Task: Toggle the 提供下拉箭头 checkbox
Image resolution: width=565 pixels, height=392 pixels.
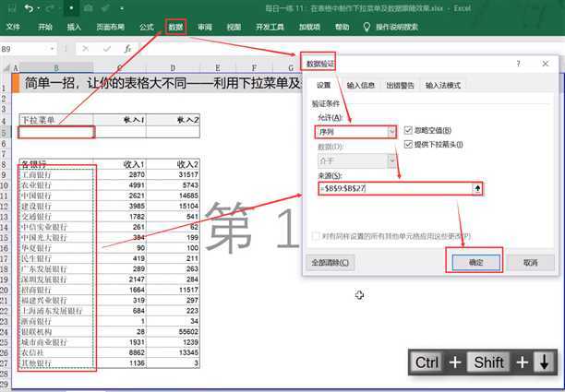Action: pyautogui.click(x=408, y=144)
